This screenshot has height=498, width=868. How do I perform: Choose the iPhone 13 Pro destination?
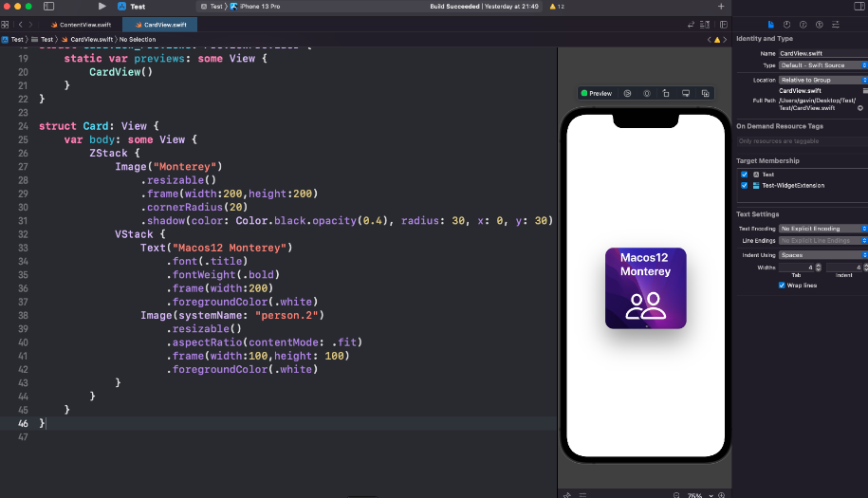tap(256, 6)
